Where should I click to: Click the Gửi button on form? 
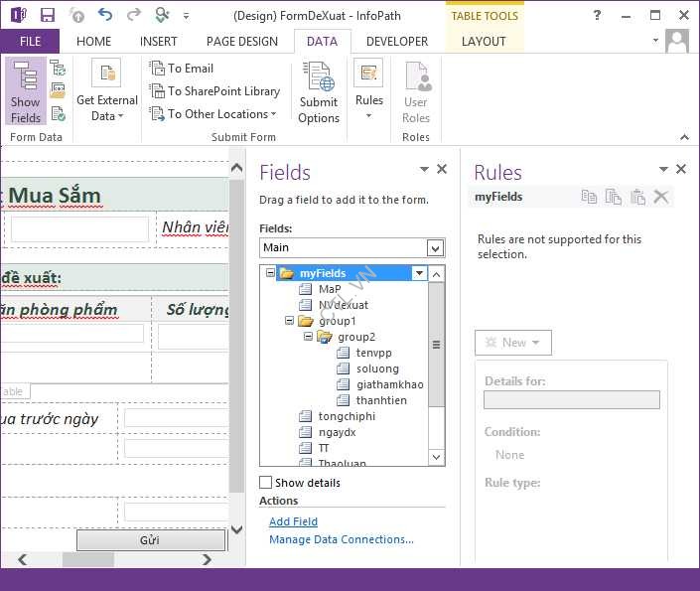click(x=149, y=540)
